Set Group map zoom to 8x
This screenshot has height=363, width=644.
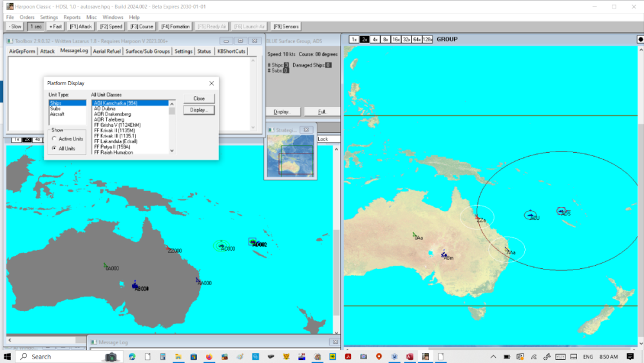click(385, 39)
